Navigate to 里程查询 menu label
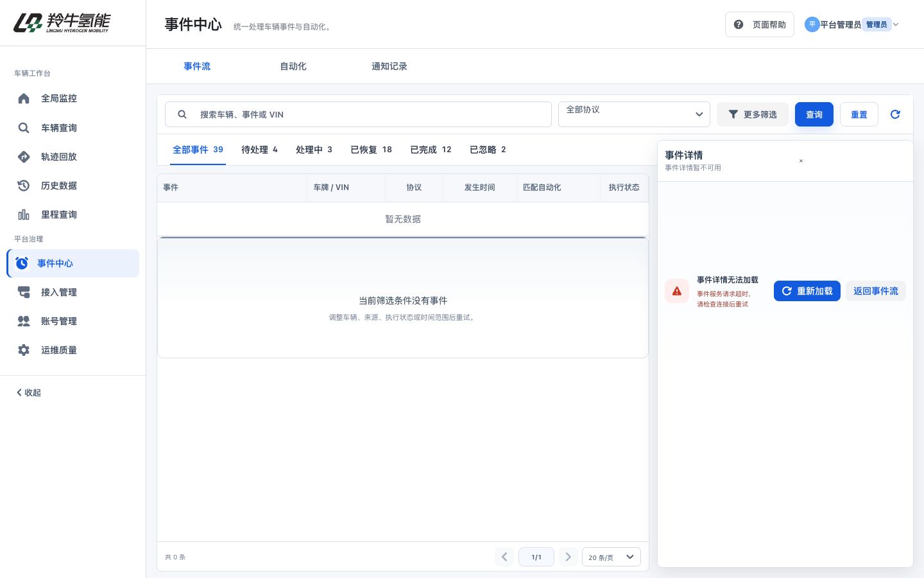924x578 pixels. 59,215
